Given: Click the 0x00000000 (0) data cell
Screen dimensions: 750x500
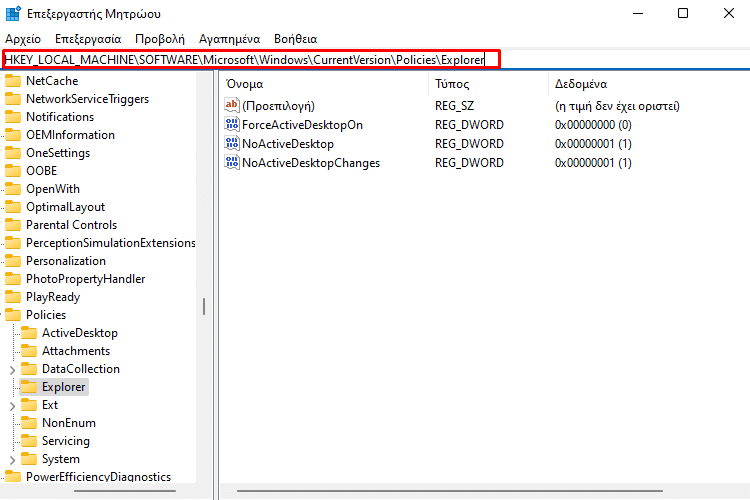Looking at the screenshot, I should 593,125.
